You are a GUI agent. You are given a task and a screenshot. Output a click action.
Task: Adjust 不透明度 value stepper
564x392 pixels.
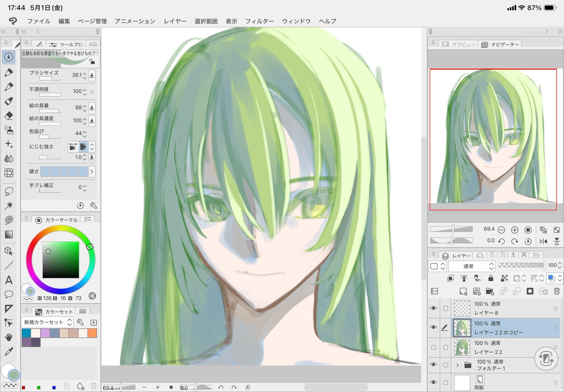pos(85,91)
